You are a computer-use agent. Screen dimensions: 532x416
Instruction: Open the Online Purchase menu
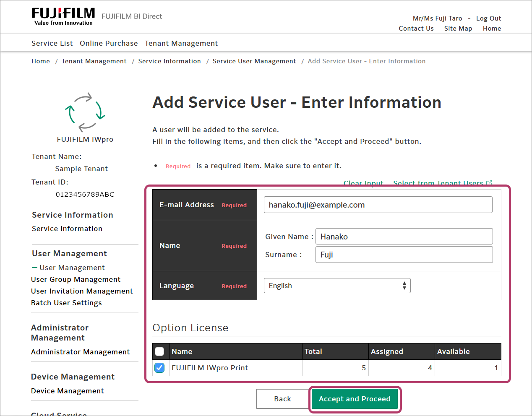(x=109, y=43)
